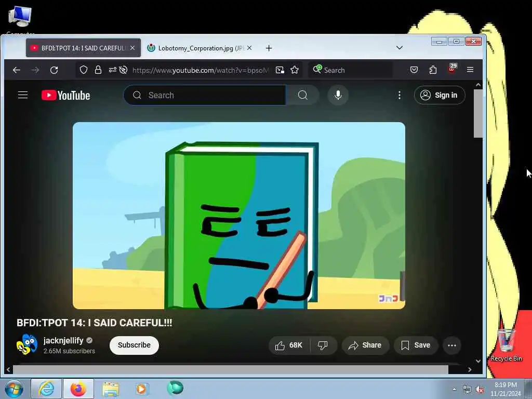The height and width of the screenshot is (399, 532).
Task: Click horizontal scrollbar right arrow
Action: [470, 369]
